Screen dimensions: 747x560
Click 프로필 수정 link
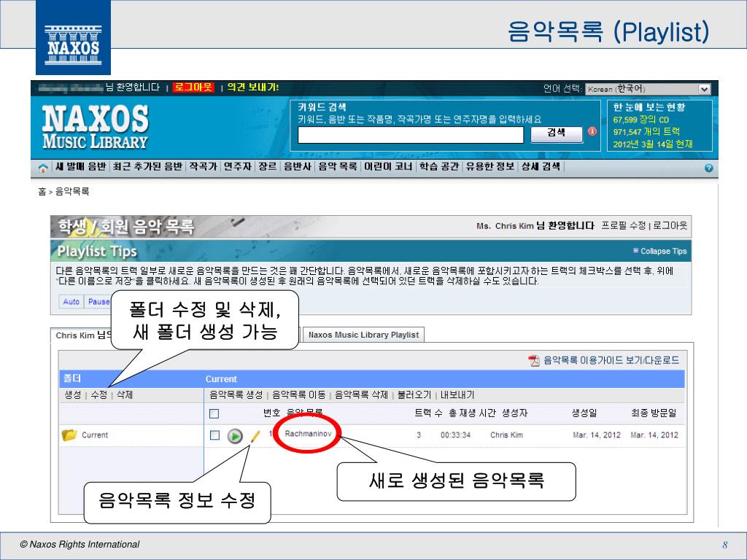pos(623,226)
